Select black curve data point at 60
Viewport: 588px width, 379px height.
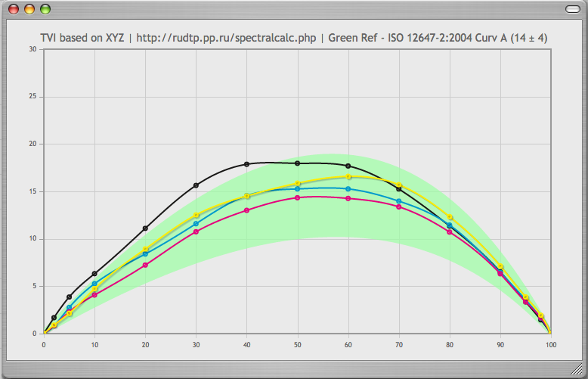click(x=348, y=166)
